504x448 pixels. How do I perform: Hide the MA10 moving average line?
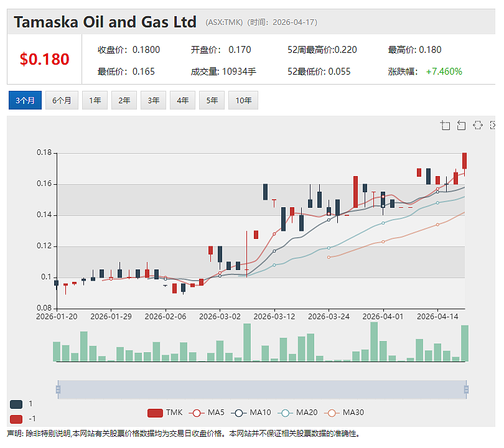coord(251,413)
